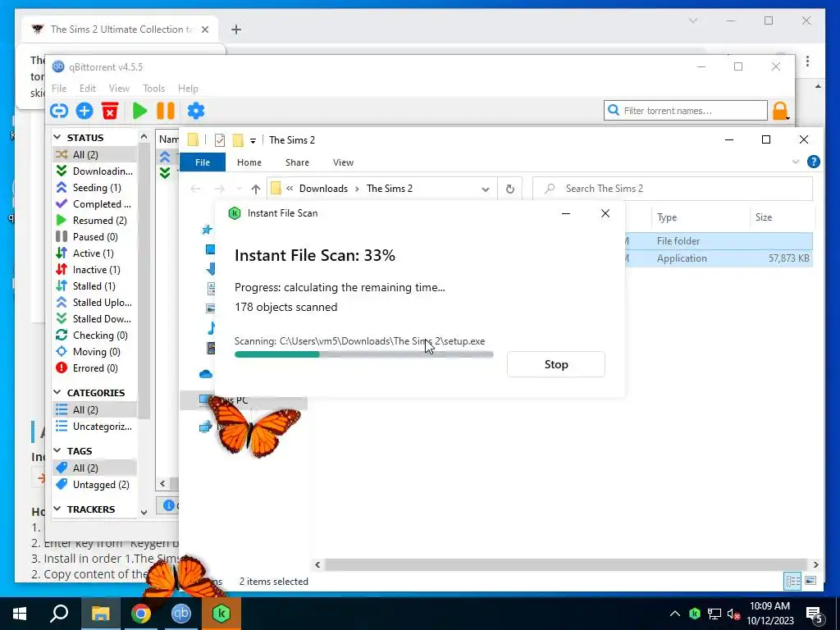840x630 pixels.
Task: Show hidden system tray icons
Action: 675,614
